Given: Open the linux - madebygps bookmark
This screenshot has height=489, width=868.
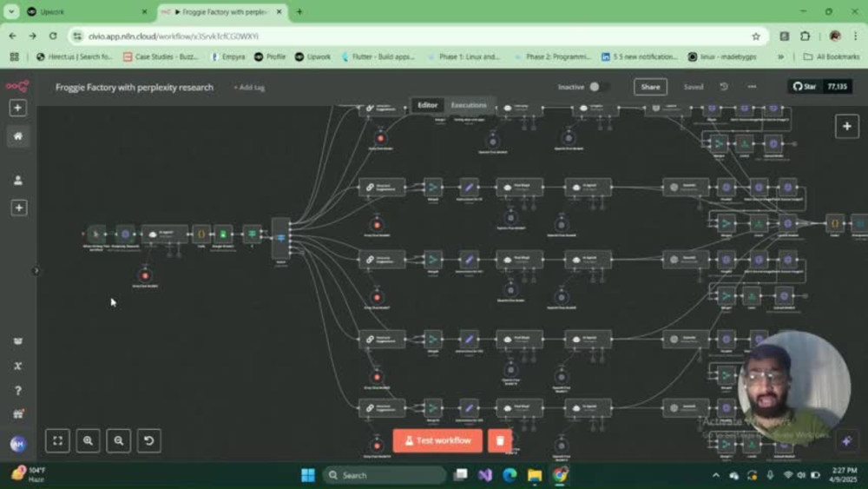Looking at the screenshot, I should click(x=722, y=56).
